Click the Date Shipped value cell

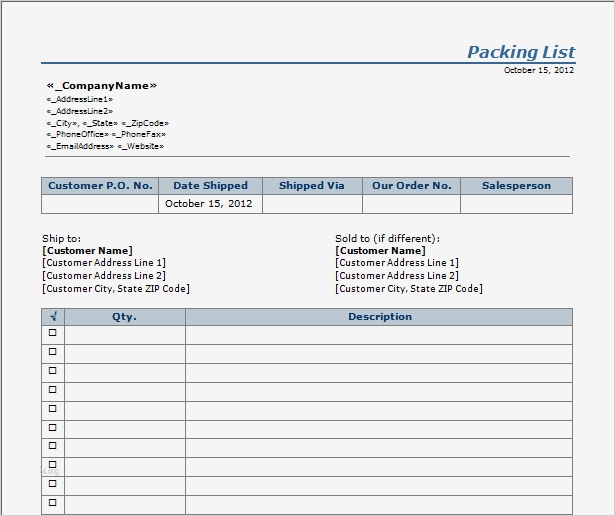click(211, 204)
